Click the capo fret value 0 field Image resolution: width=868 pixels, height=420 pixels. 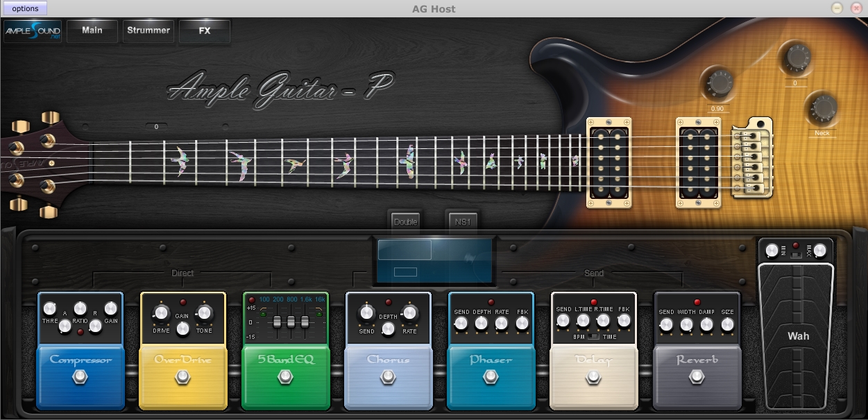[156, 127]
